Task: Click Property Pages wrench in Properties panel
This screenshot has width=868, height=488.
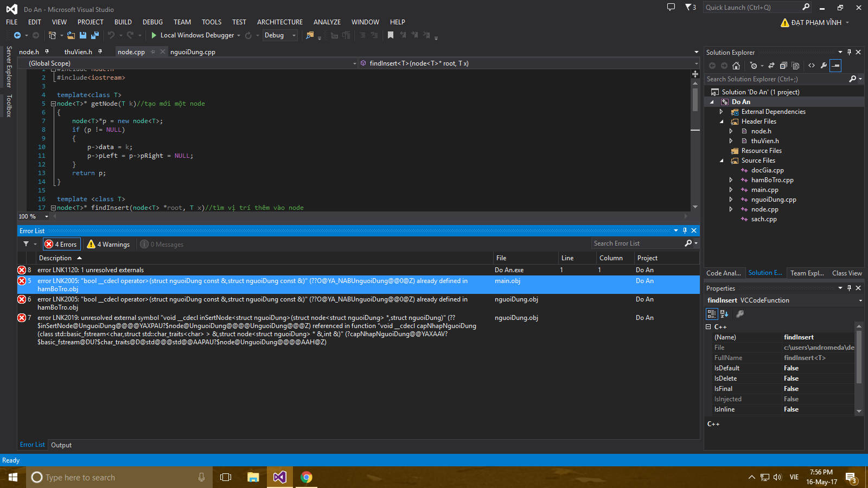Action: click(x=740, y=313)
